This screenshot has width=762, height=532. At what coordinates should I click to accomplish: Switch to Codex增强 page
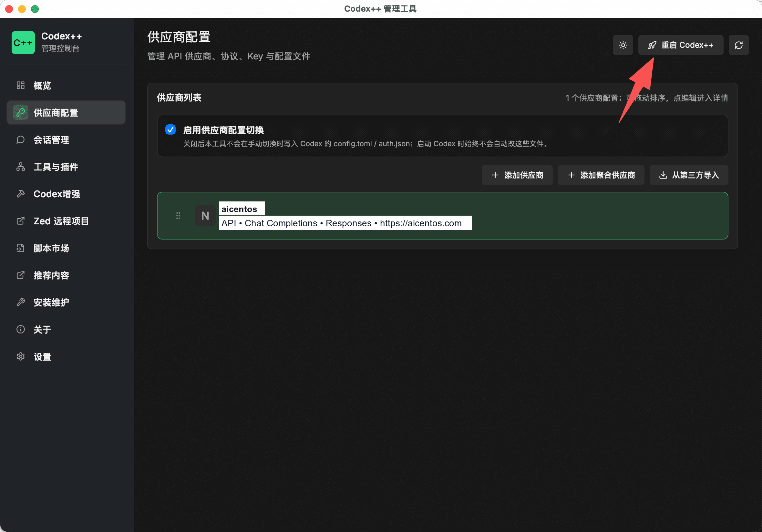click(x=66, y=194)
